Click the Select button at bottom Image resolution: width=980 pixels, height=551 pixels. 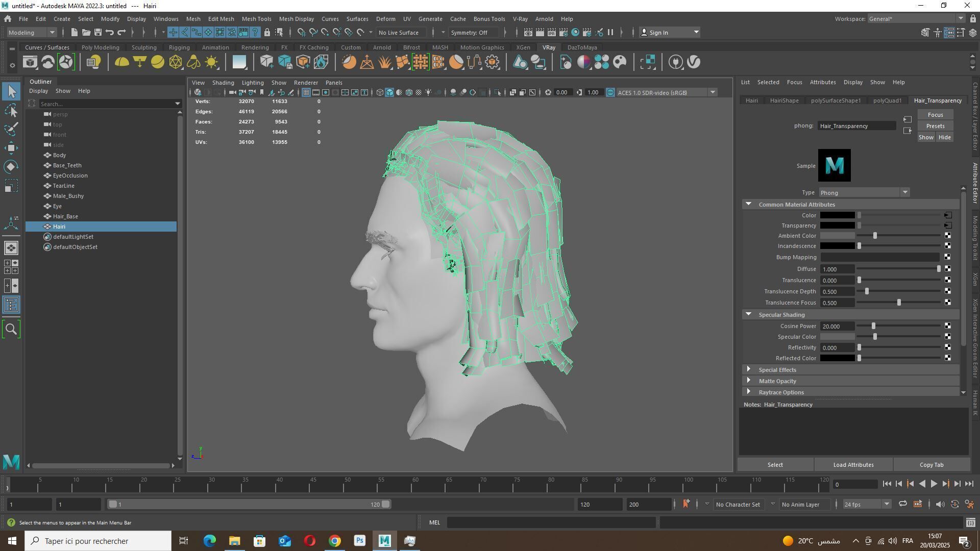pos(775,465)
